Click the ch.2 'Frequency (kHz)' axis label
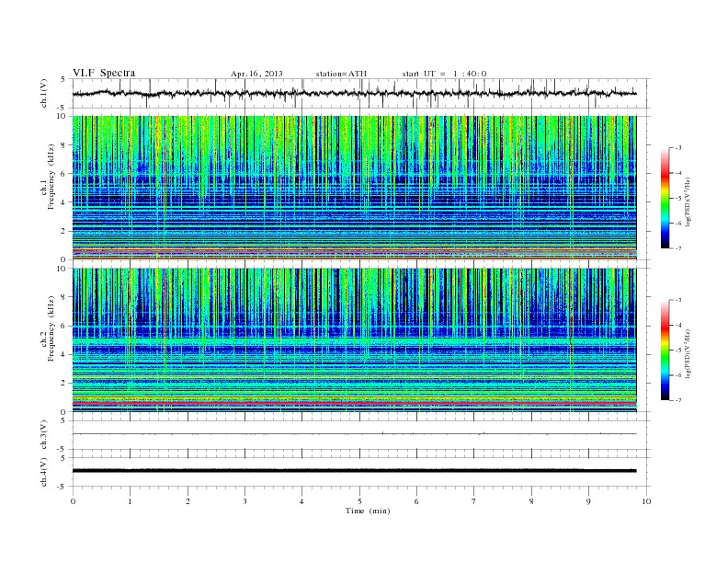This screenshot has width=728, height=563. (51, 328)
